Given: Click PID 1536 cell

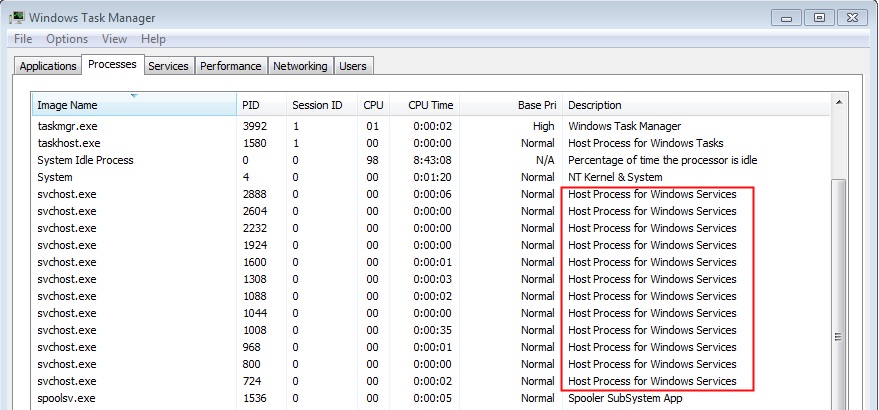Looking at the screenshot, I should click(254, 398).
